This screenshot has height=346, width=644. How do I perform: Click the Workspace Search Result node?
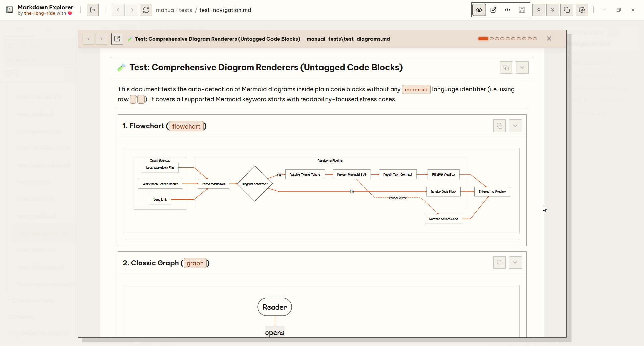pos(160,184)
